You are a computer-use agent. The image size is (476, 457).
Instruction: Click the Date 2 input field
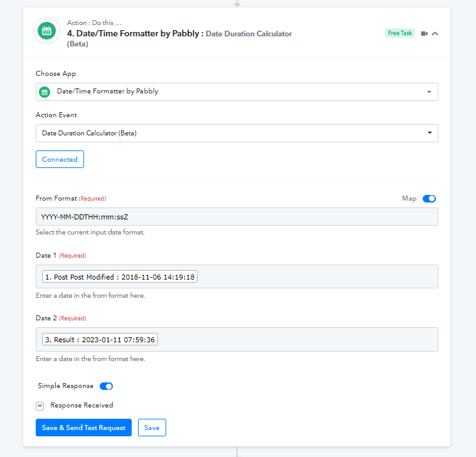[237, 339]
